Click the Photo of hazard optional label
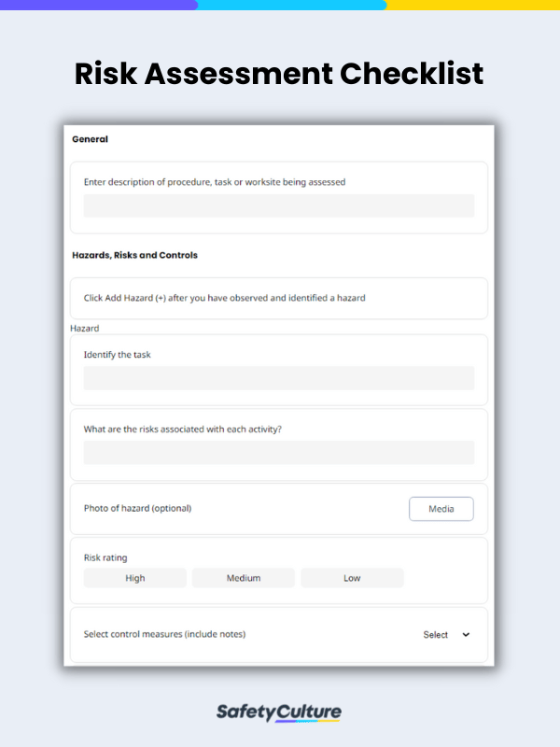The height and width of the screenshot is (747, 560). 136,509
